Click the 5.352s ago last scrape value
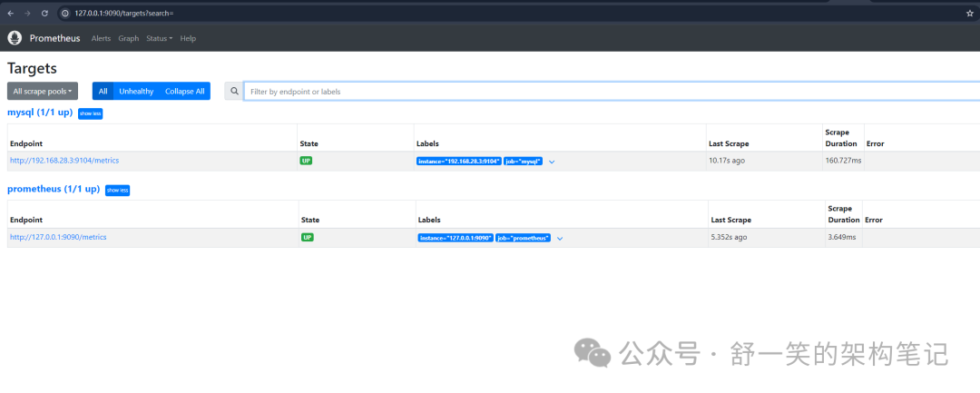Viewport: 980px width, 393px height. pyautogui.click(x=730, y=238)
